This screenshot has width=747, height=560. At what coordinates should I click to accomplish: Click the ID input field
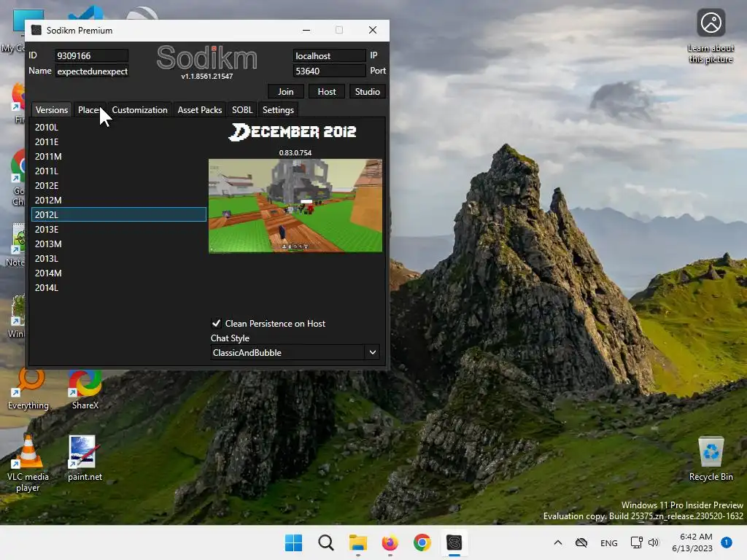(91, 55)
